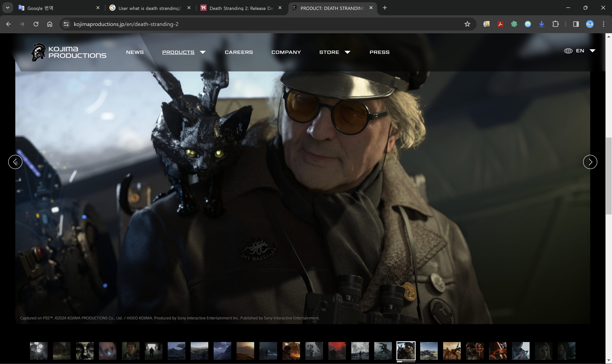Go to the NEWS page
The image size is (612, 364).
[x=135, y=52]
